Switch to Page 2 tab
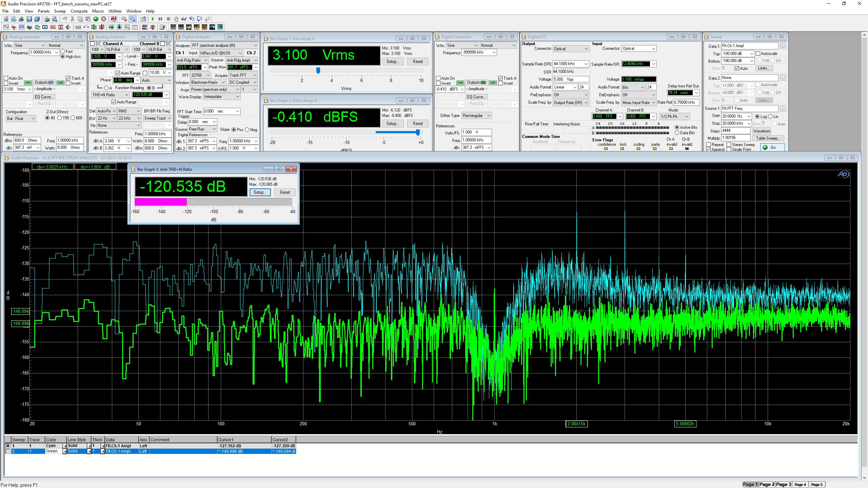This screenshot has height=488, width=868. pos(767,484)
